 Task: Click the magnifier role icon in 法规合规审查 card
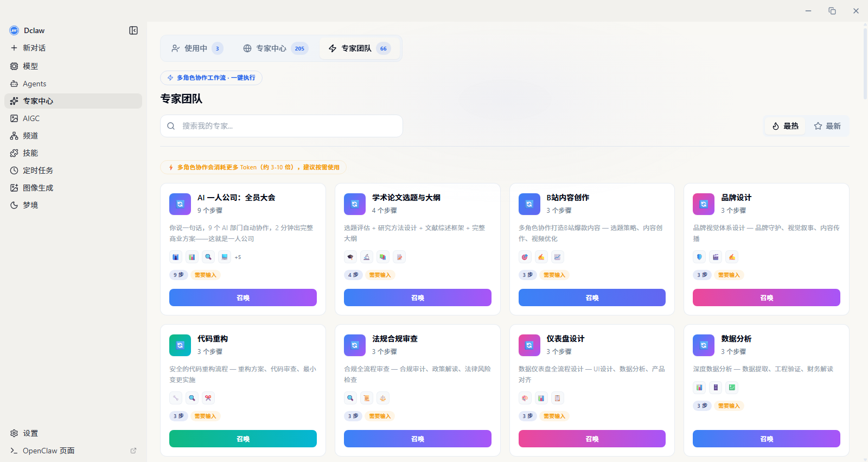[350, 398]
